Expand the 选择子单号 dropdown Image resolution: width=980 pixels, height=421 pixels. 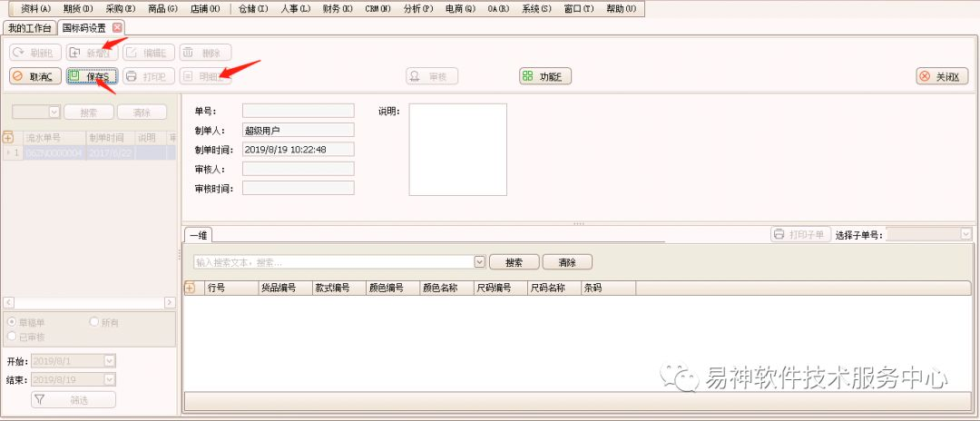pos(965,234)
